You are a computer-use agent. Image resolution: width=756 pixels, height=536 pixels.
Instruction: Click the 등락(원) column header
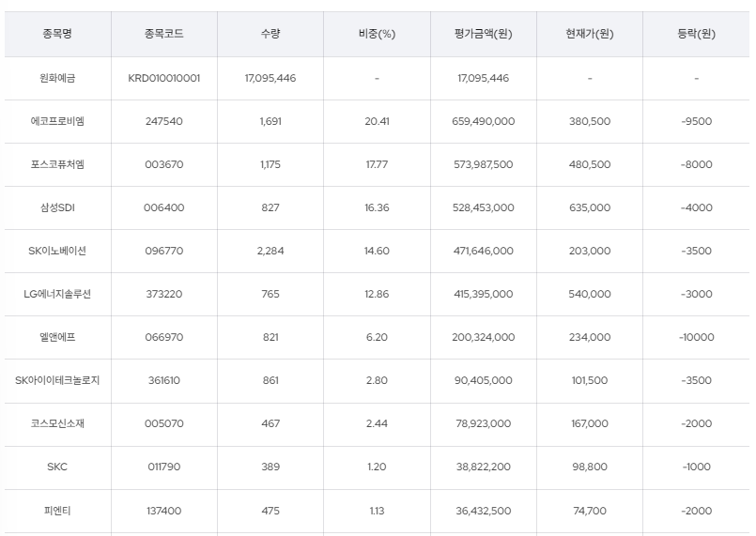coord(696,34)
